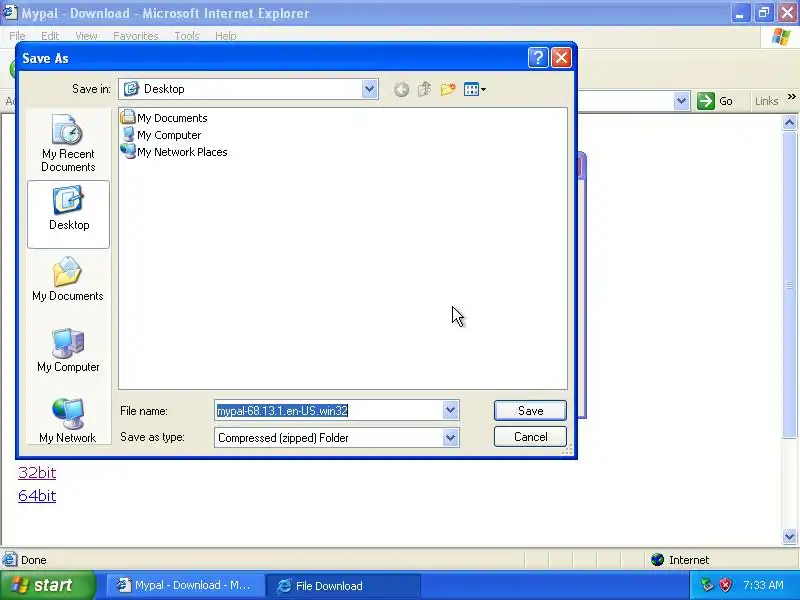
Task: Click the Save As dialog resize grip
Action: coord(567,449)
